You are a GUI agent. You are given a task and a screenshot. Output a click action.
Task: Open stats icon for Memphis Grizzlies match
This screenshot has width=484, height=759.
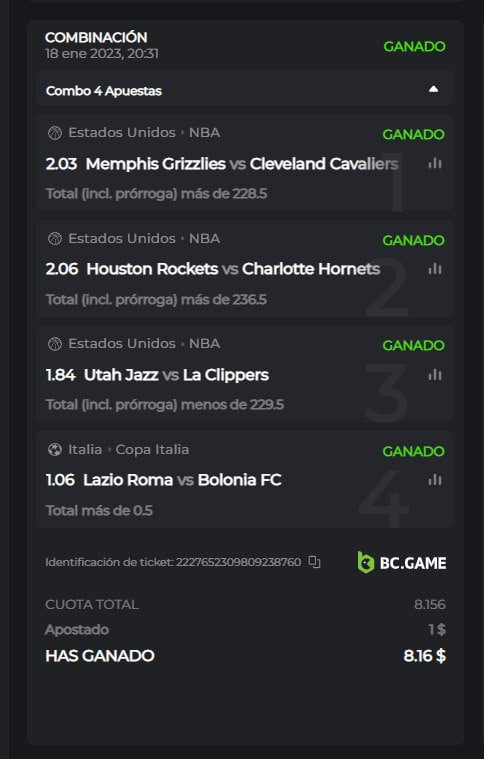(435, 163)
